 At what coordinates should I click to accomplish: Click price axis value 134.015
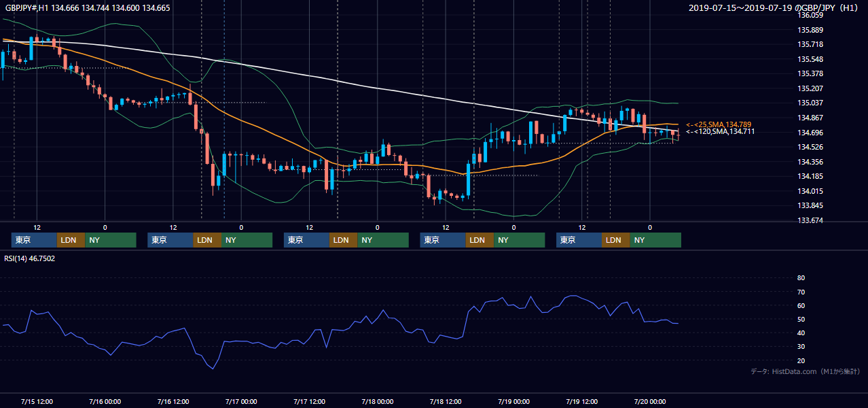pyautogui.click(x=810, y=191)
